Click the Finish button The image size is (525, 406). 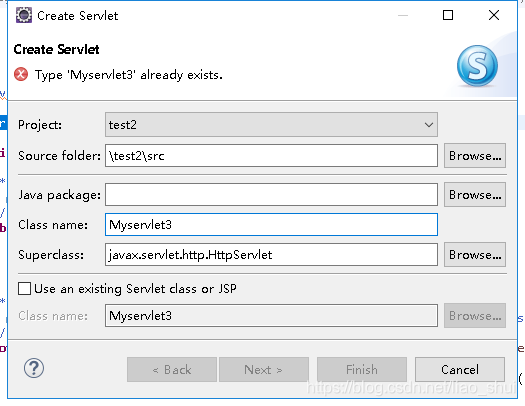[362, 370]
